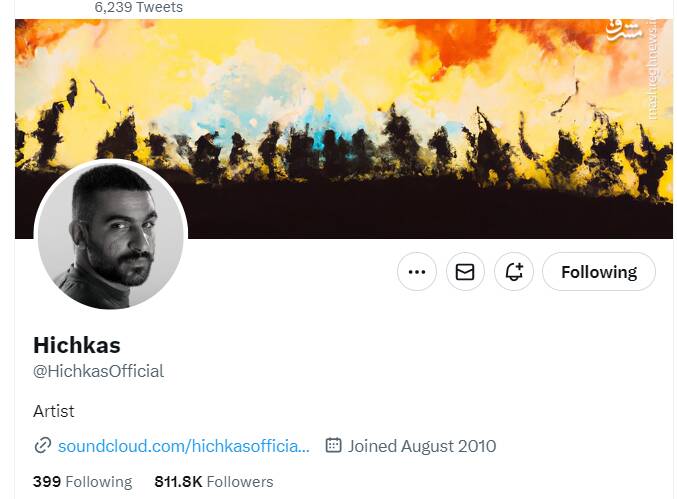Click the envelope message icon
This screenshot has height=499, width=677.
pyautogui.click(x=465, y=272)
